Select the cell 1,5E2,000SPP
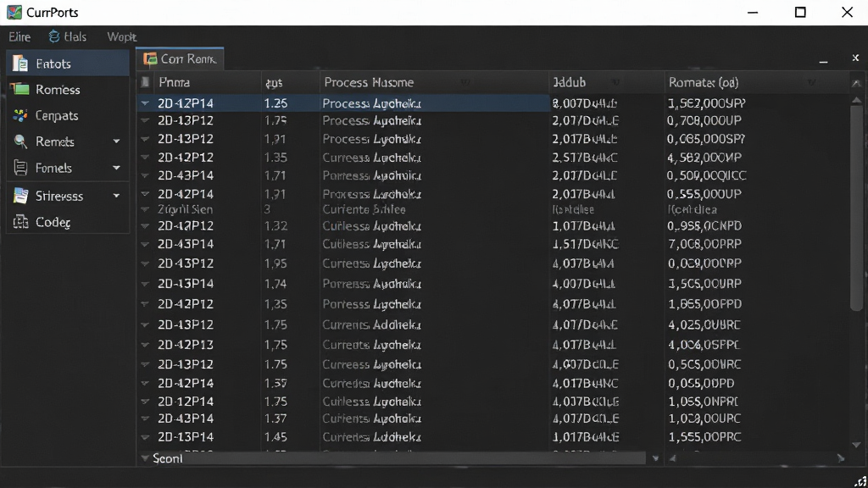The image size is (868, 488). (706, 103)
